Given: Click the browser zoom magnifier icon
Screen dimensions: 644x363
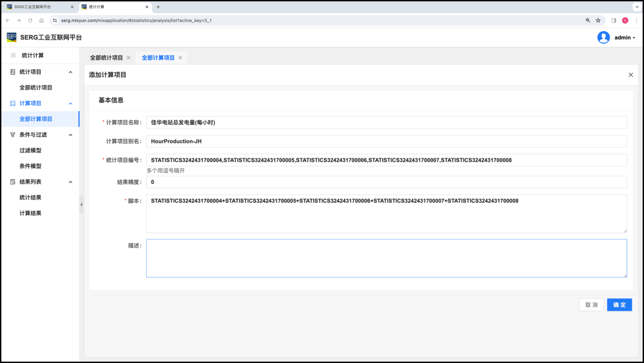Looking at the screenshot, I should click(x=588, y=20).
